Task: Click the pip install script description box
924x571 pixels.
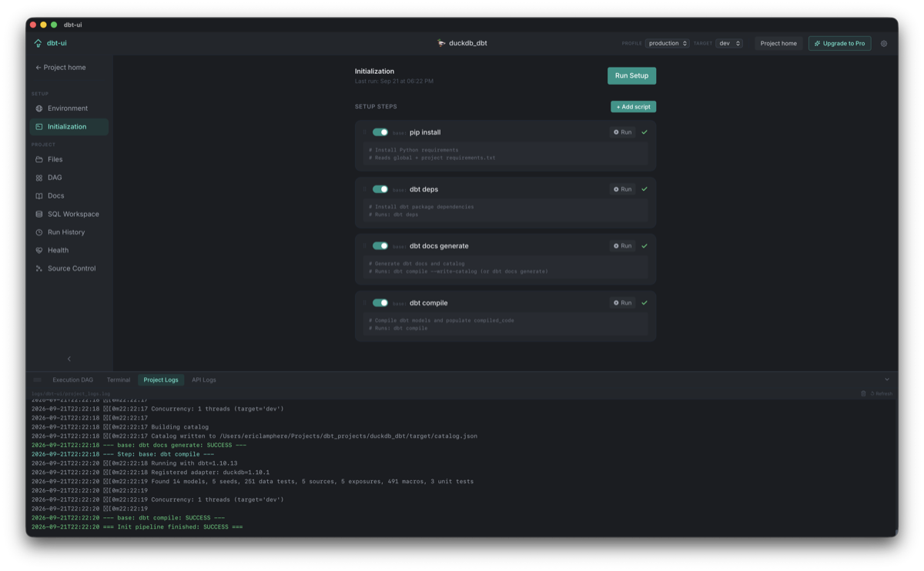Action: (505, 154)
